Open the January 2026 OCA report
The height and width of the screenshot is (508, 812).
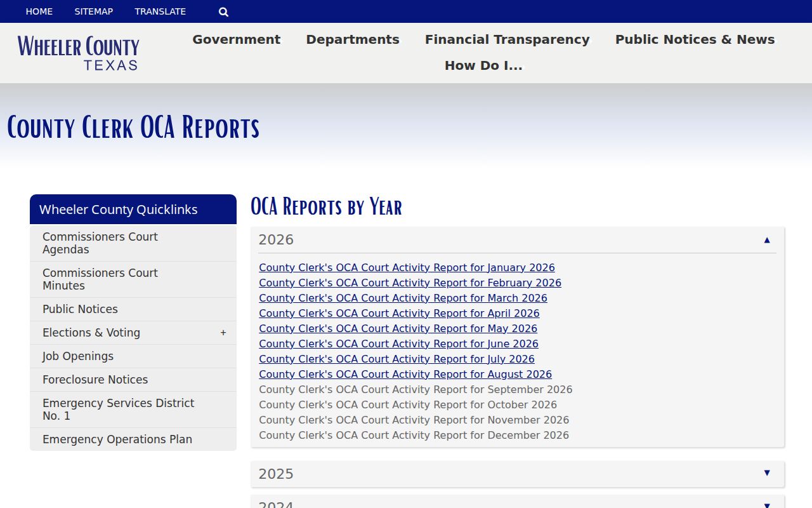(407, 268)
